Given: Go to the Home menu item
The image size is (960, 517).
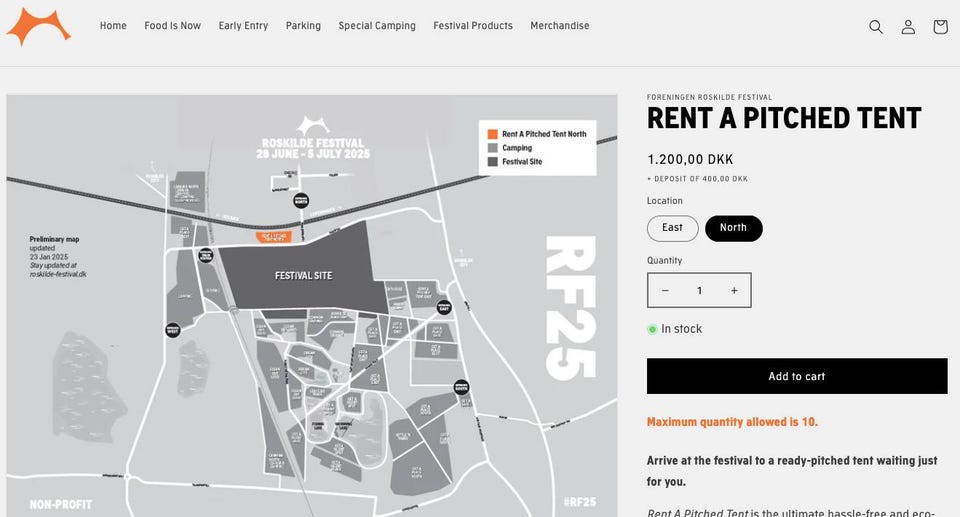Looking at the screenshot, I should click(x=113, y=26).
